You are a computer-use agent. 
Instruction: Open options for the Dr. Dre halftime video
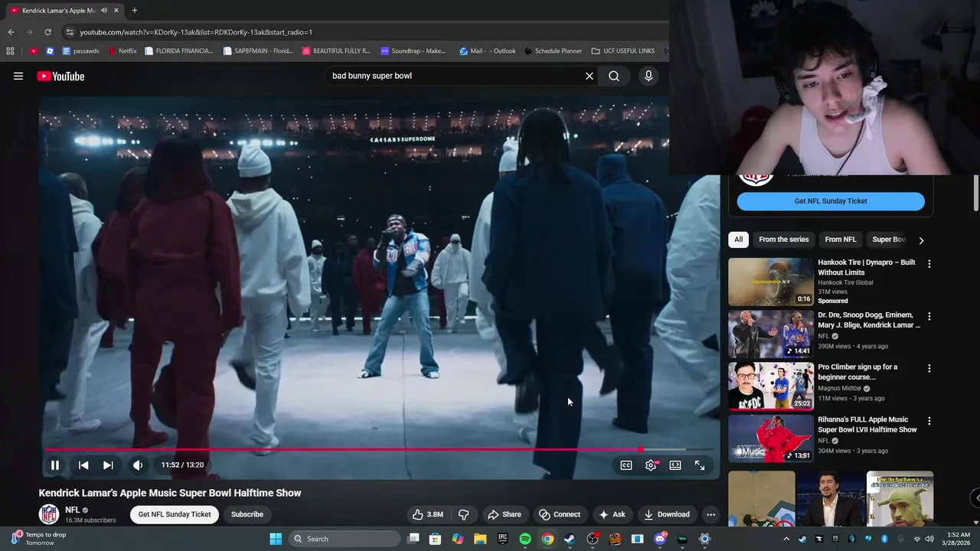(x=929, y=316)
